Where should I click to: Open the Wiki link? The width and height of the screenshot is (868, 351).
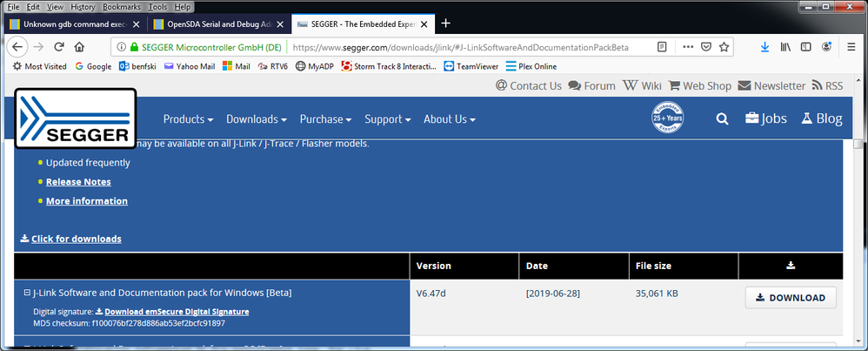point(642,86)
